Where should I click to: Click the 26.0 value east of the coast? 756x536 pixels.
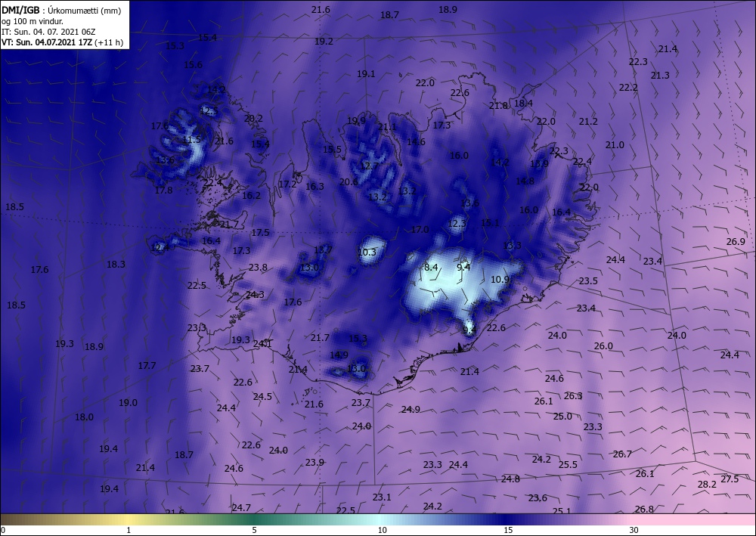tap(603, 345)
